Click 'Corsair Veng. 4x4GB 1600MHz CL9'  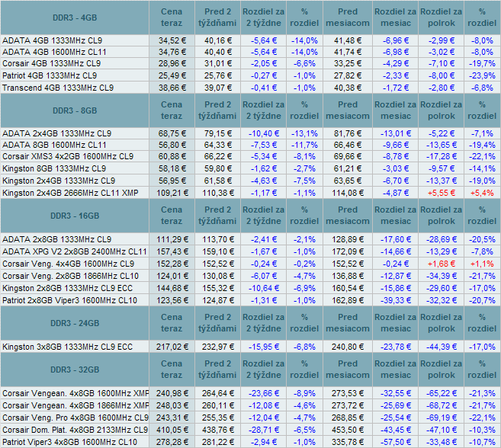pos(69,264)
